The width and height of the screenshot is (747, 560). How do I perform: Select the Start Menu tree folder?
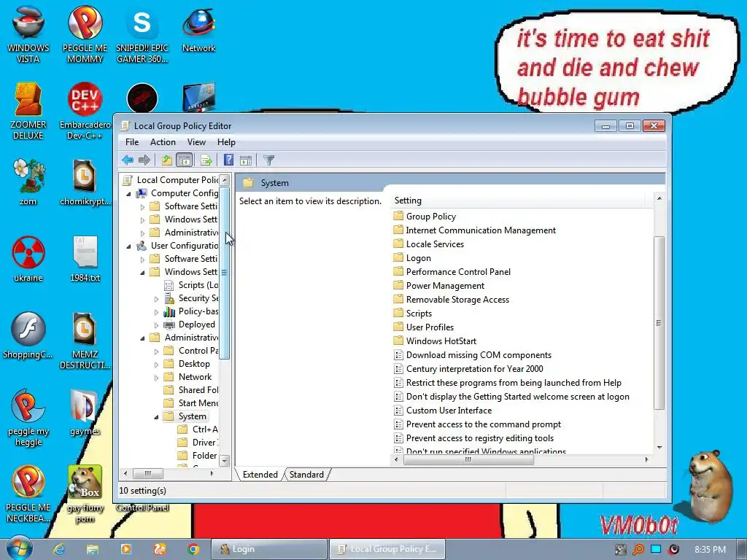coord(191,402)
